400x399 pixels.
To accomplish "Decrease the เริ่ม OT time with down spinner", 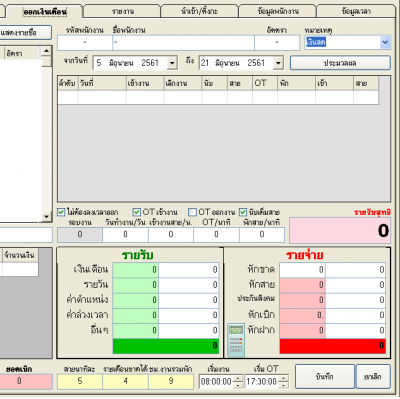I will 283,385.
